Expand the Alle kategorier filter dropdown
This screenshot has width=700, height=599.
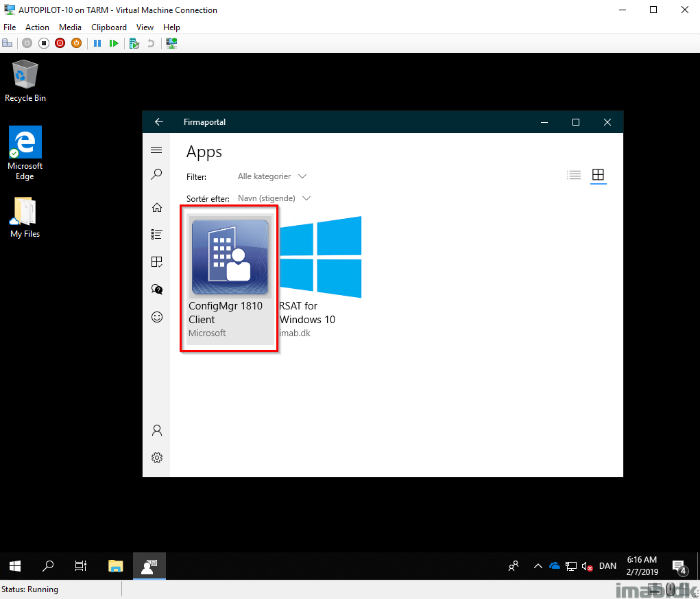(x=272, y=176)
